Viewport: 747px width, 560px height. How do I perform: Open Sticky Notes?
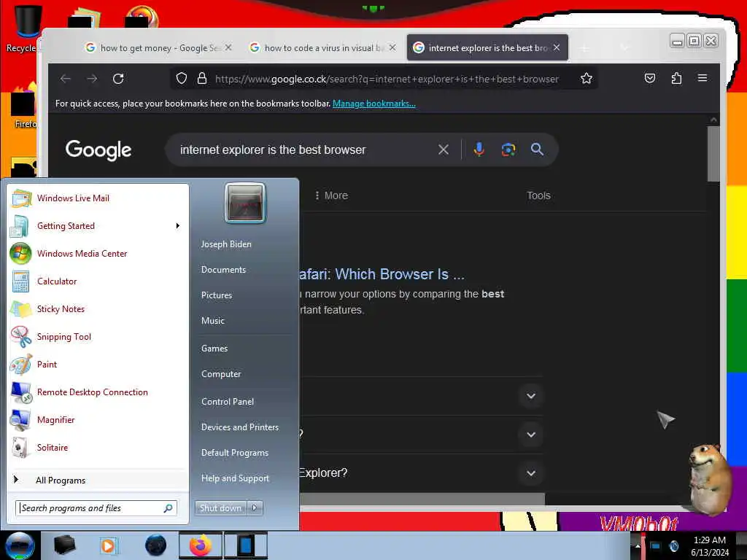tap(98, 309)
